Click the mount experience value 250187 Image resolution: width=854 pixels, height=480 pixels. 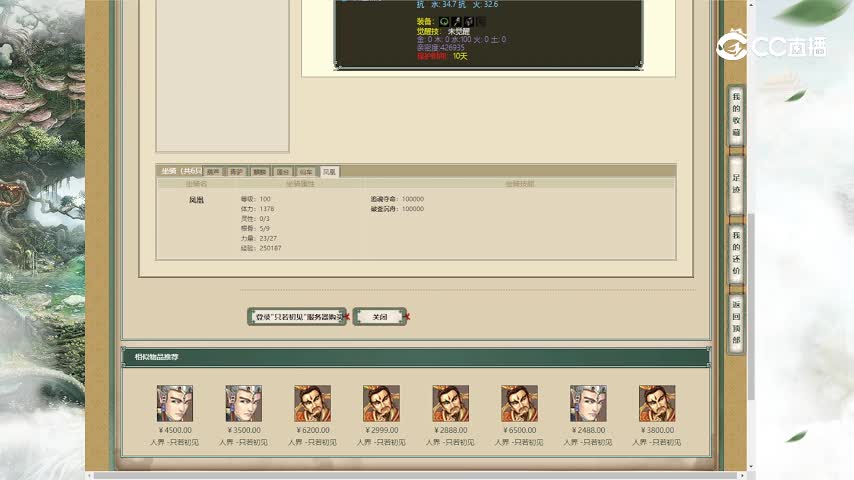270,248
